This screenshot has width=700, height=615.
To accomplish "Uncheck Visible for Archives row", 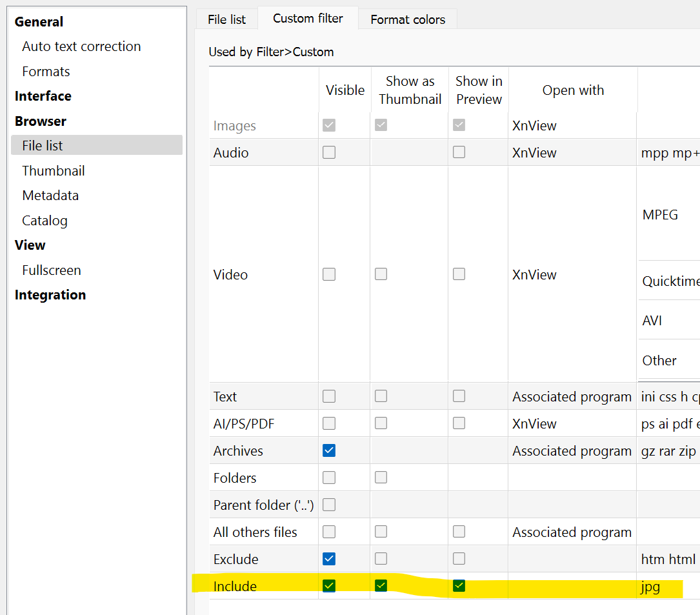I will click(x=329, y=451).
